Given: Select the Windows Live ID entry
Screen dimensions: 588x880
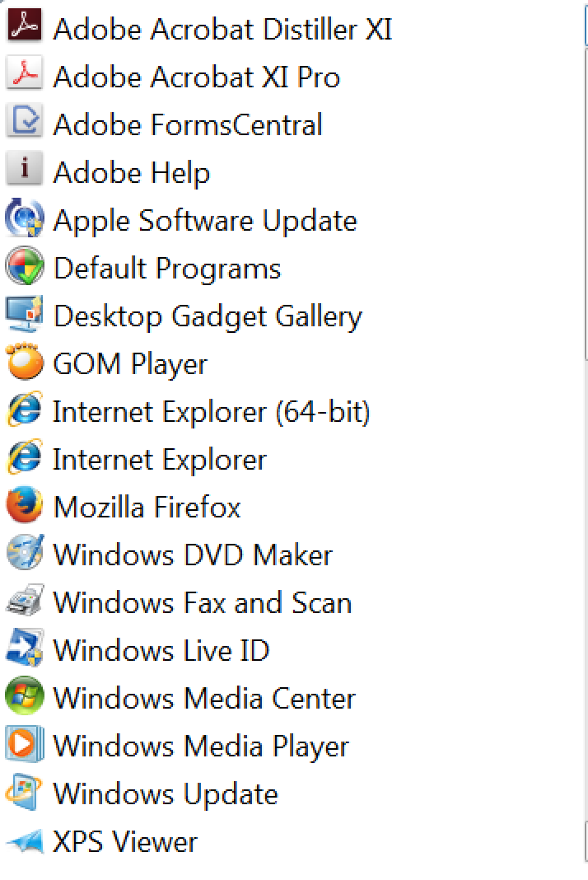Looking at the screenshot, I should pos(161,650).
